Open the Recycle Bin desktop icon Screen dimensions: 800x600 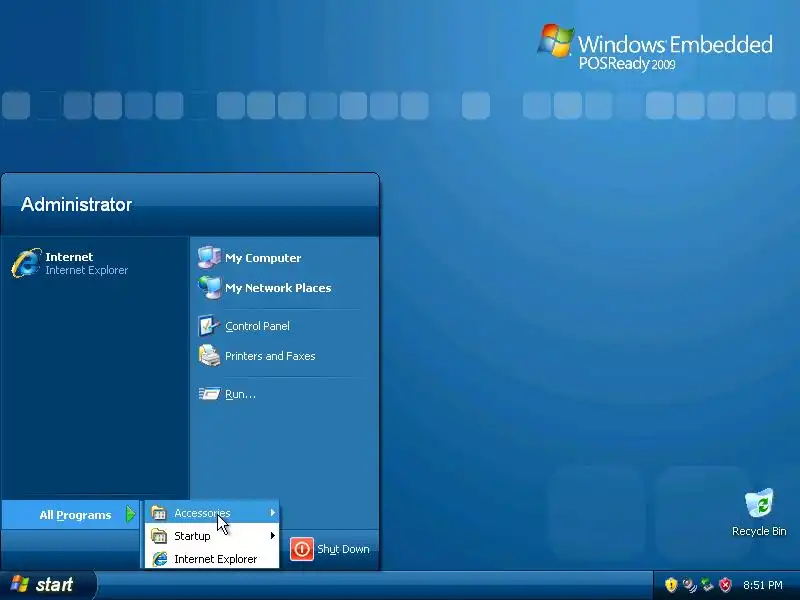point(759,504)
